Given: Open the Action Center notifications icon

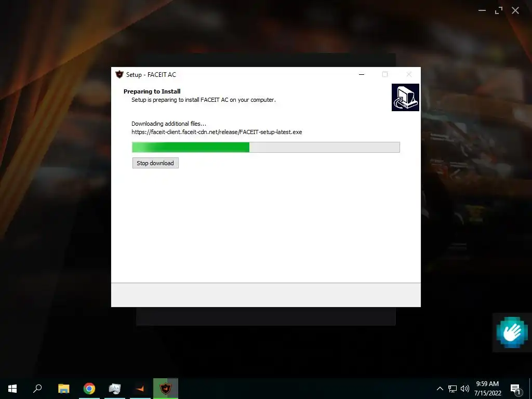Looking at the screenshot, I should coord(516,389).
